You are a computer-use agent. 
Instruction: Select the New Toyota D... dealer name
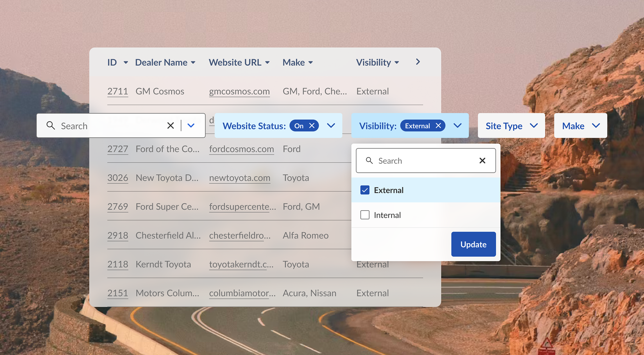coord(167,178)
